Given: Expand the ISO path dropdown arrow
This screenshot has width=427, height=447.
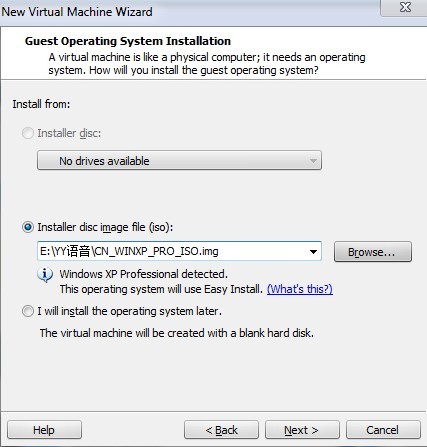Looking at the screenshot, I should [313, 252].
